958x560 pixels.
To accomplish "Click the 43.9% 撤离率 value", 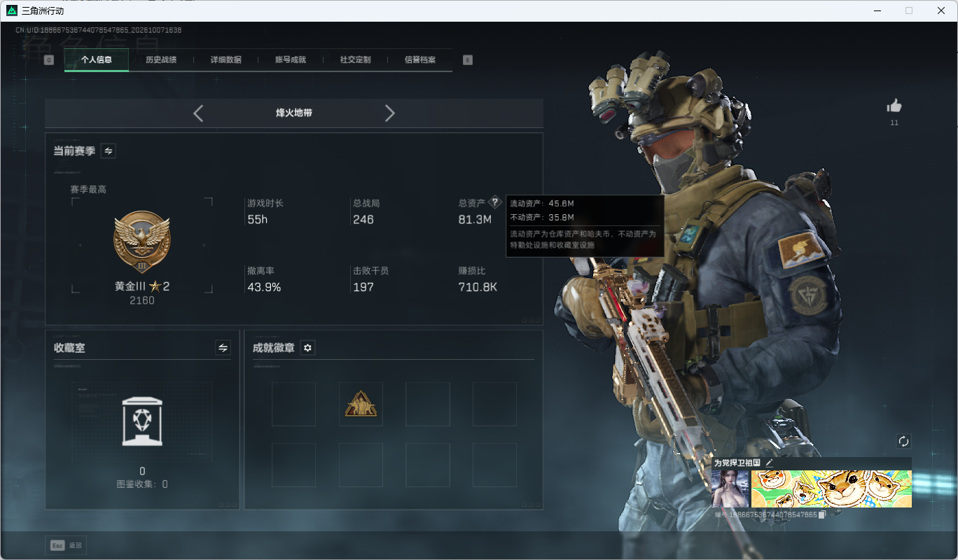I will [x=264, y=287].
